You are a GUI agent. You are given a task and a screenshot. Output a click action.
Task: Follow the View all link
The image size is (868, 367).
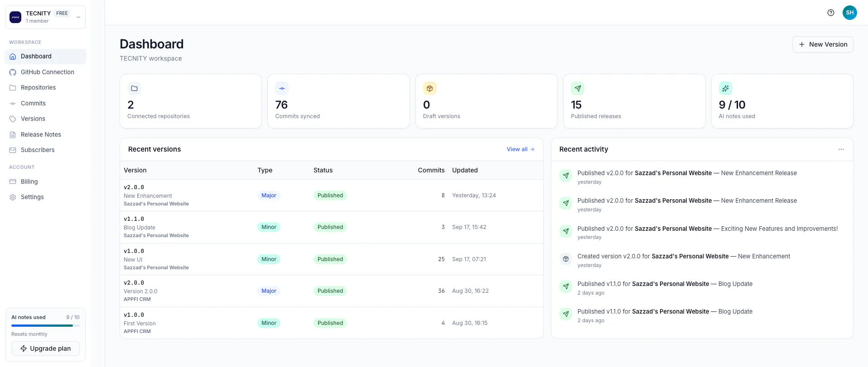point(521,149)
